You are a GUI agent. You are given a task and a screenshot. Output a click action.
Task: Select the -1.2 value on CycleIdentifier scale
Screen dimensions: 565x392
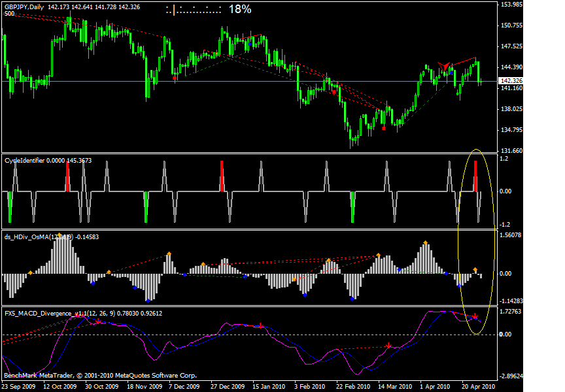(504, 225)
